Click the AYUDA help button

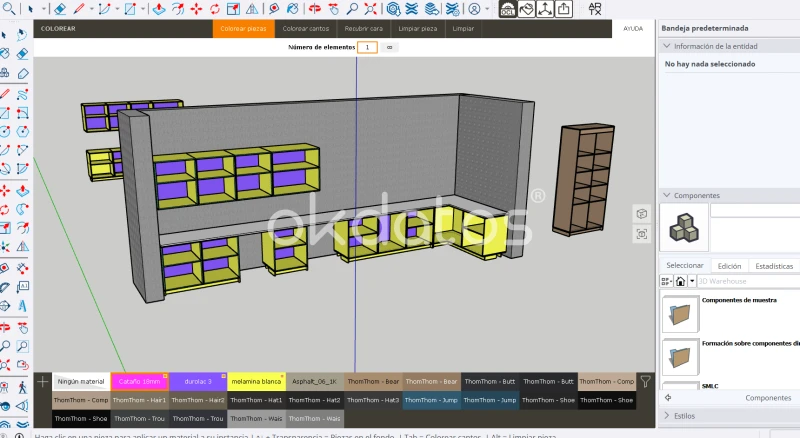(x=633, y=29)
